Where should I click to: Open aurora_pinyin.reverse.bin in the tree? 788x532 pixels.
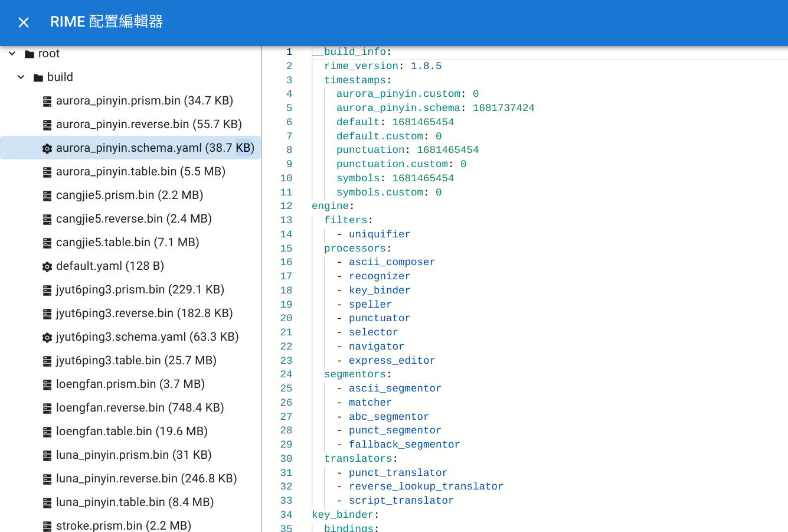click(x=149, y=125)
